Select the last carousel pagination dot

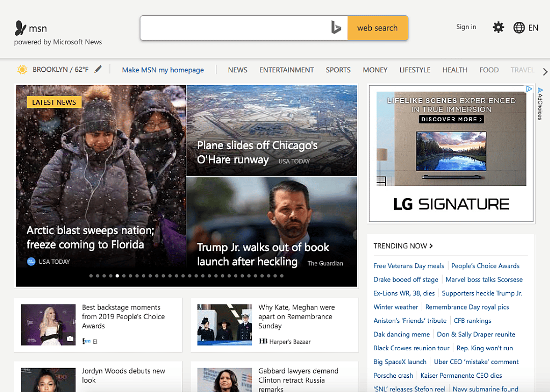pyautogui.click(x=282, y=276)
